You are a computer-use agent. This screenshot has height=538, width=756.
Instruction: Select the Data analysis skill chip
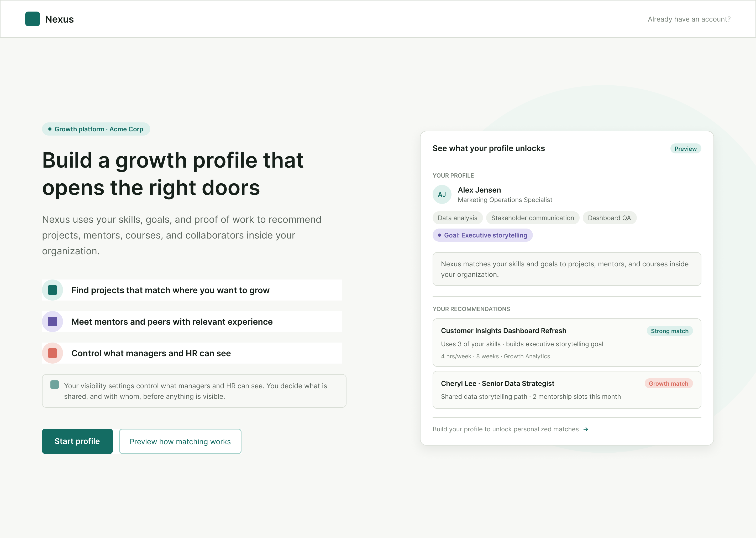pos(458,218)
